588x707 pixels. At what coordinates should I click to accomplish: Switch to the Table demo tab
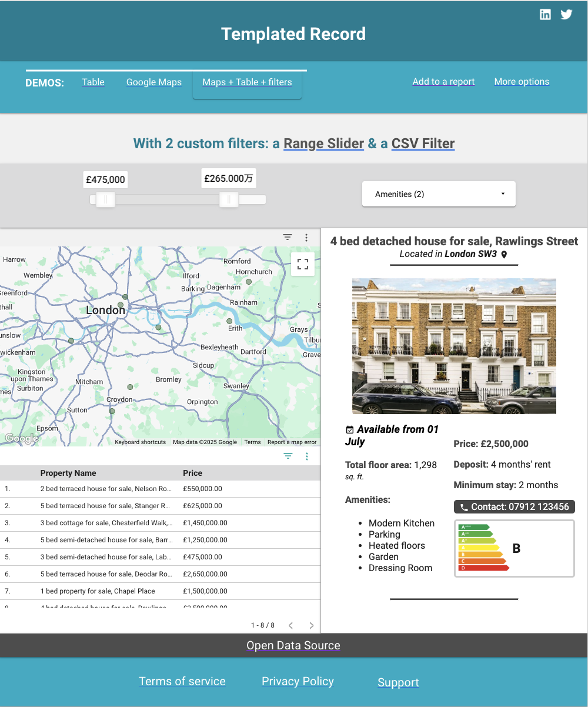(x=93, y=82)
